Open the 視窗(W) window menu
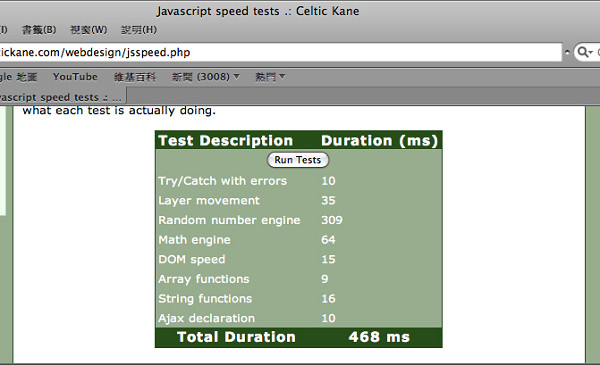Image resolution: width=600 pixels, height=365 pixels. [x=88, y=30]
